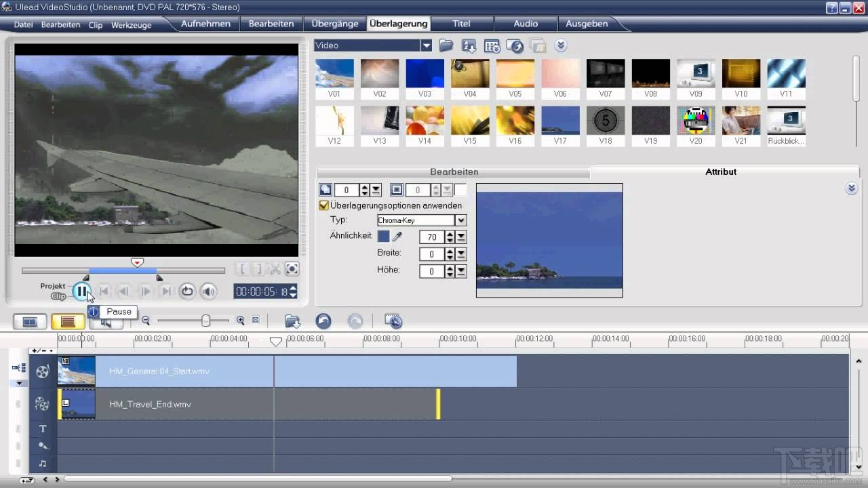Open the Titel step tab
The width and height of the screenshot is (868, 488).
point(461,24)
